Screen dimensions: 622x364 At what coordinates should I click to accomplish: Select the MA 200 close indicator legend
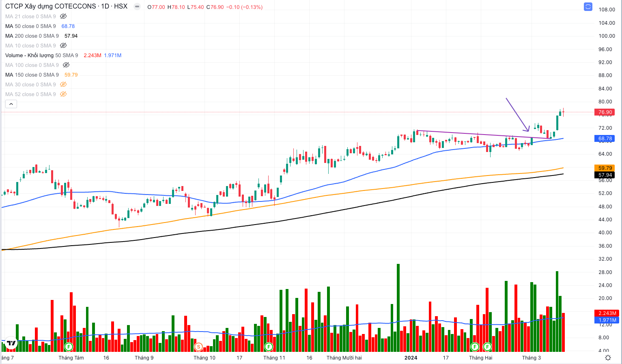32,36
